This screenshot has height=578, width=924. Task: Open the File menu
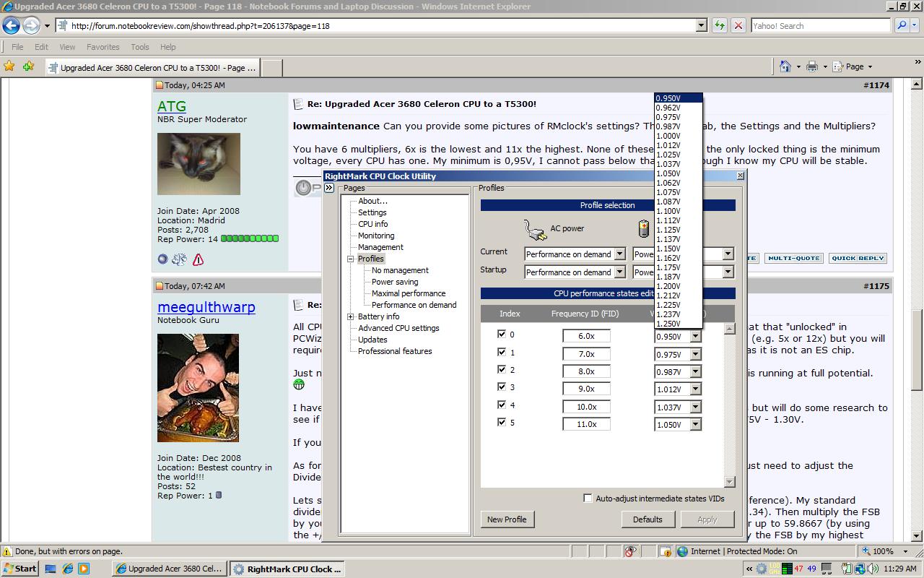pos(17,47)
